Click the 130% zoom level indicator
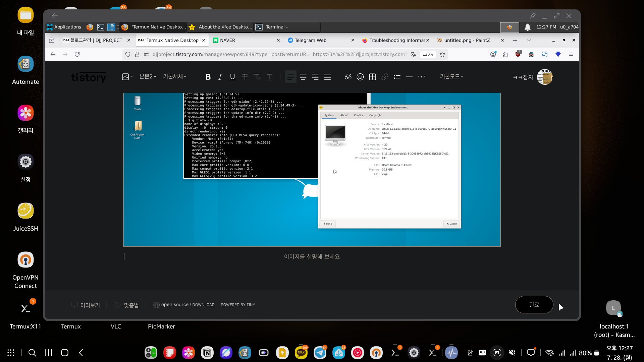644x362 pixels. pyautogui.click(x=428, y=54)
